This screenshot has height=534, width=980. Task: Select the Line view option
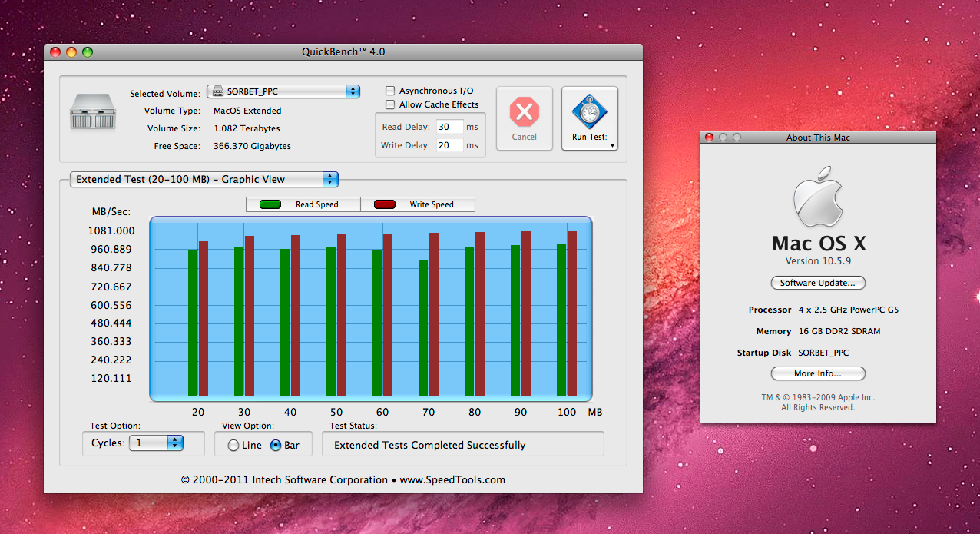pos(233,445)
